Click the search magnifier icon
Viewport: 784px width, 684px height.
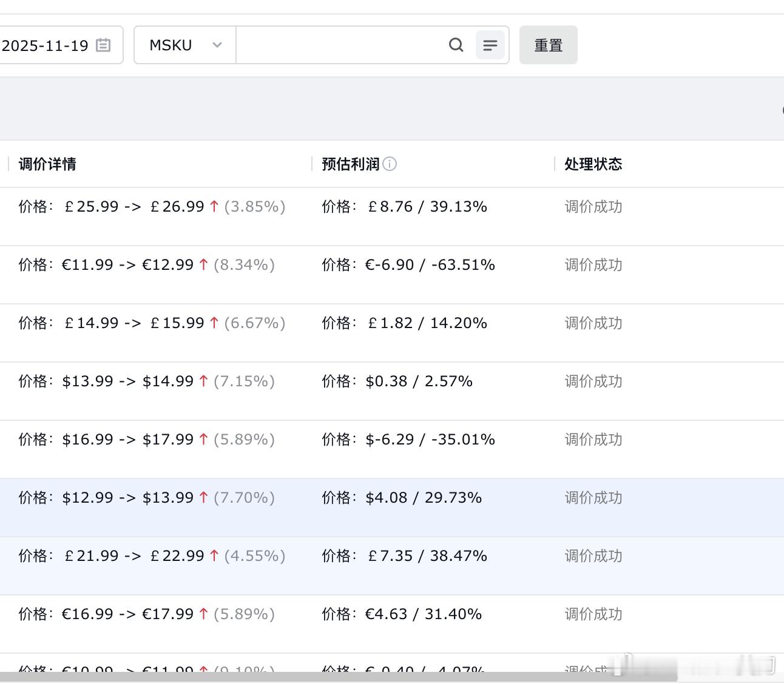[456, 45]
